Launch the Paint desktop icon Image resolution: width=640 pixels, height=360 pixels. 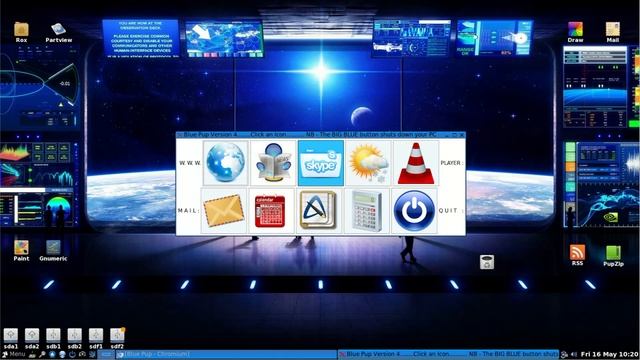[x=21, y=250]
